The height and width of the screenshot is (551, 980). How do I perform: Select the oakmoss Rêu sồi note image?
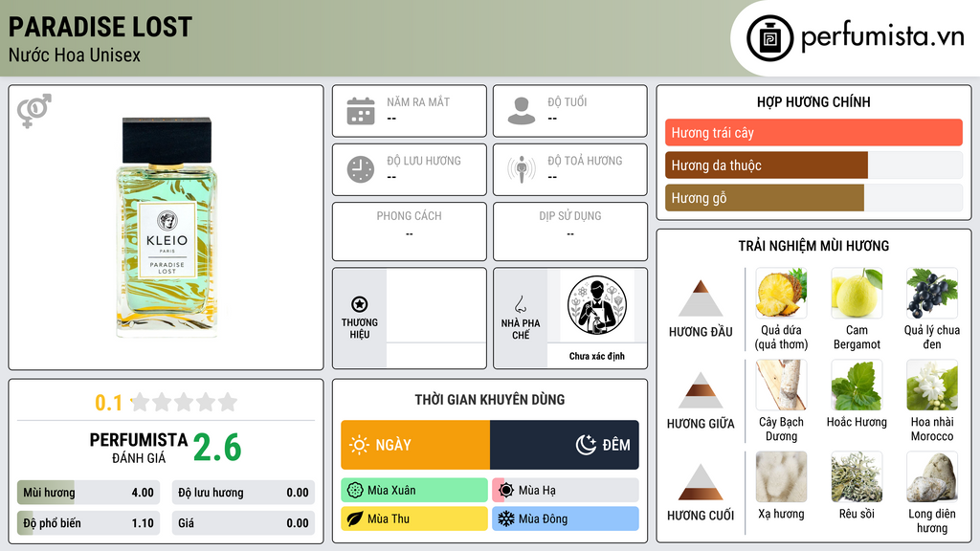(x=857, y=476)
